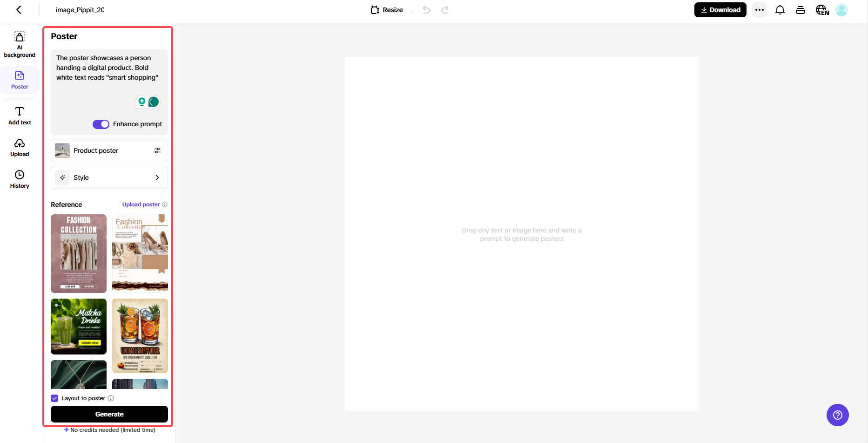Open the History panel
The image size is (868, 443).
point(19,179)
